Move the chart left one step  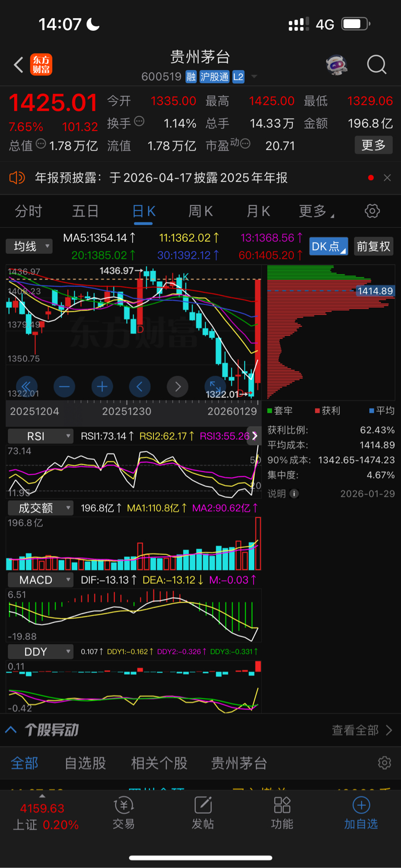point(140,386)
